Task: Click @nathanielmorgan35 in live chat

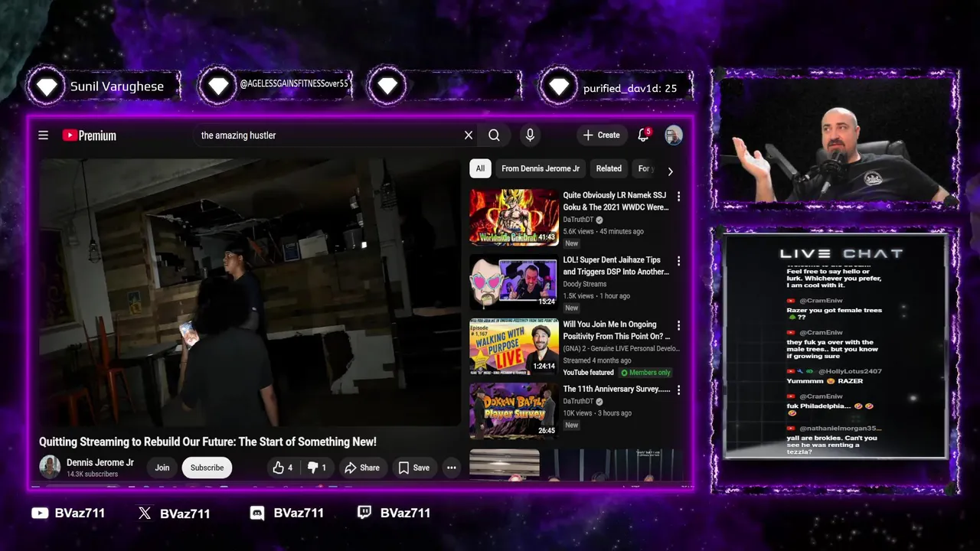Action: (x=841, y=429)
